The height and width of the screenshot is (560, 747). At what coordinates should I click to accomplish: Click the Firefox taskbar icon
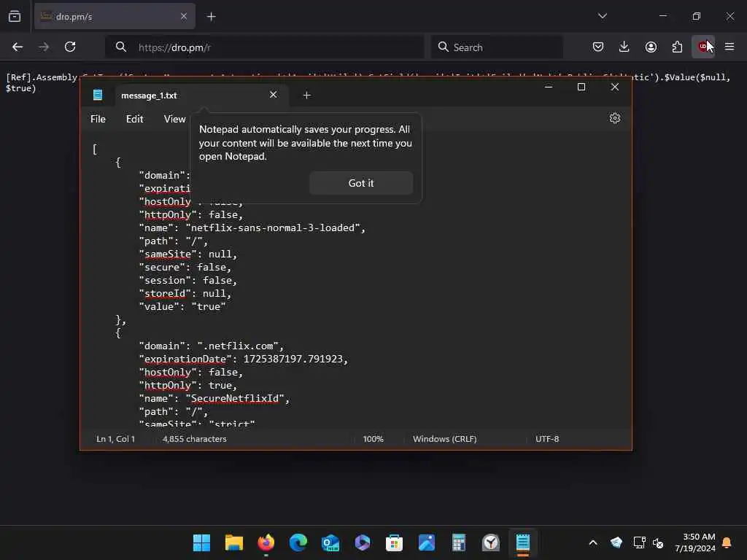tap(266, 542)
